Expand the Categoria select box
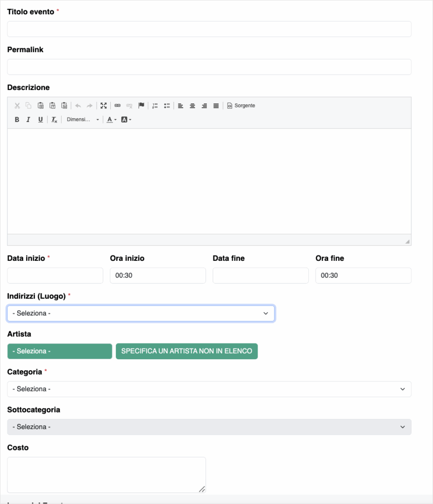 pos(209,389)
